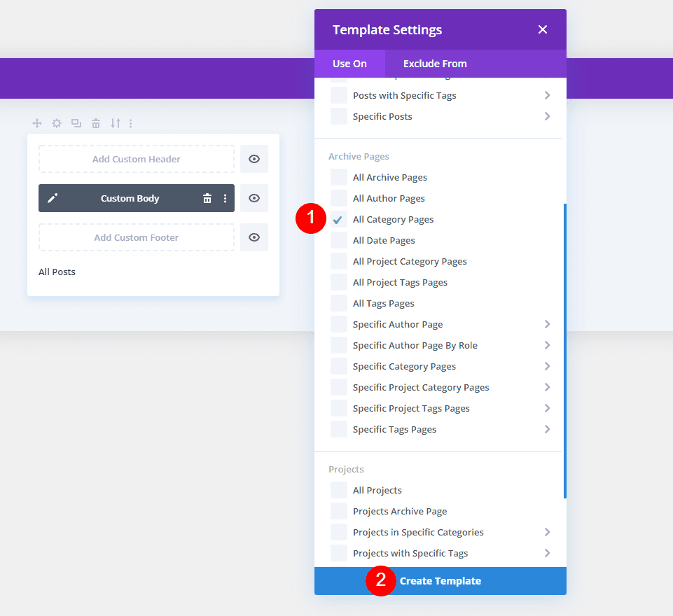Select the move handle in the template toolbar

coord(36,122)
